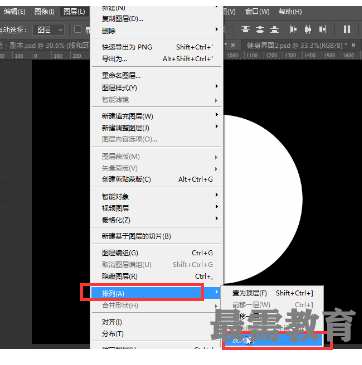Select the highlighted last entry in 排列 submenu
362x365 pixels.
tap(273, 340)
